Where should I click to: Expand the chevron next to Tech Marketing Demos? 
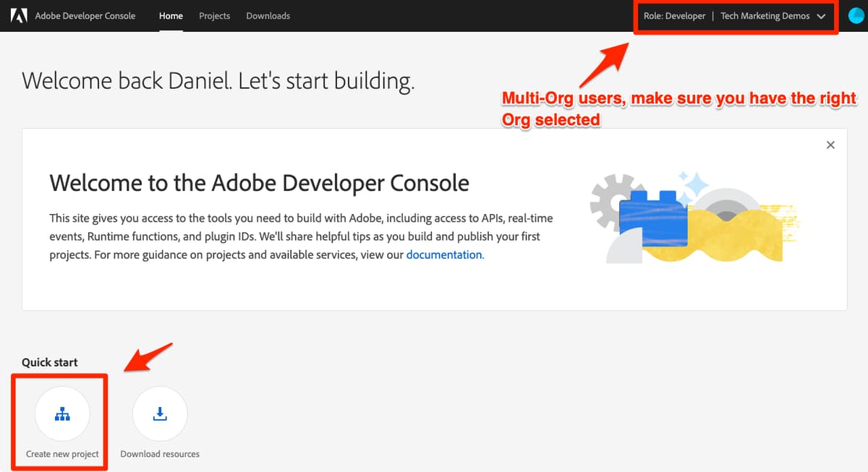pyautogui.click(x=822, y=15)
